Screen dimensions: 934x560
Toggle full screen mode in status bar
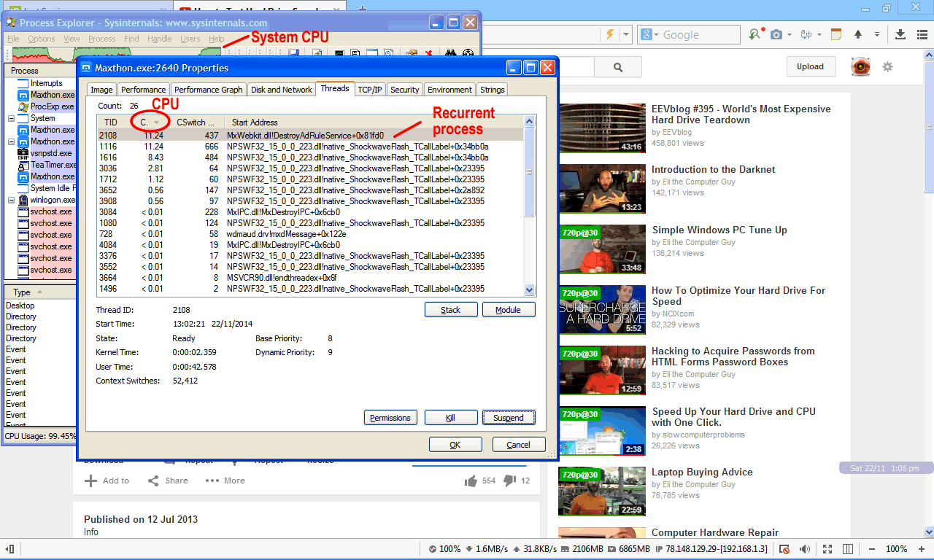(827, 549)
